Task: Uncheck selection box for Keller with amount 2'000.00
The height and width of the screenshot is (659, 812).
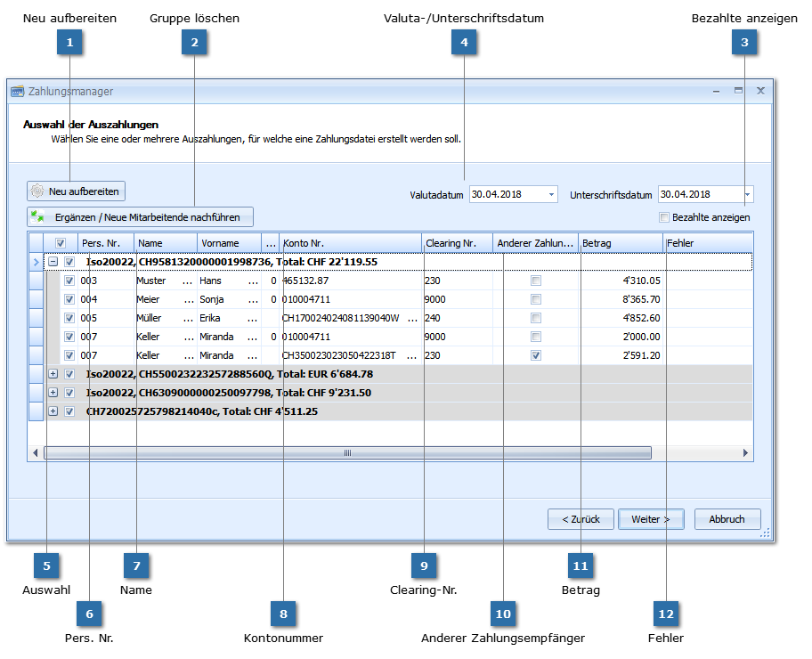Action: 69,337
